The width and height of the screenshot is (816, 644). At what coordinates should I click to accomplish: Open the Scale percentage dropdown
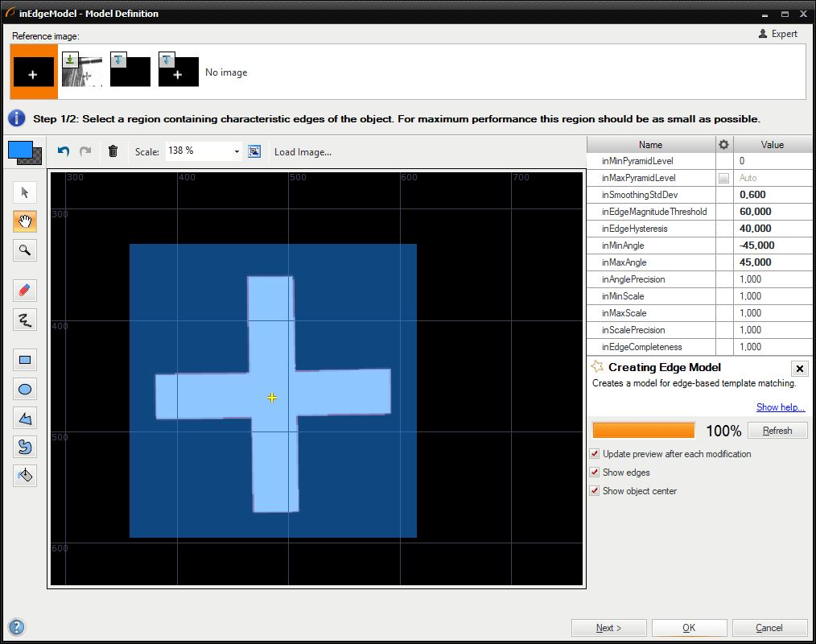click(x=237, y=151)
